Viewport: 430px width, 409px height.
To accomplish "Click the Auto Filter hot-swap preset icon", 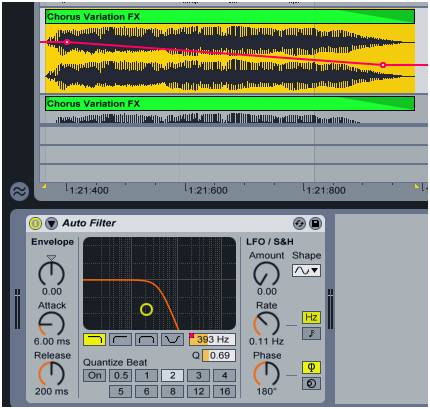I will coord(299,223).
